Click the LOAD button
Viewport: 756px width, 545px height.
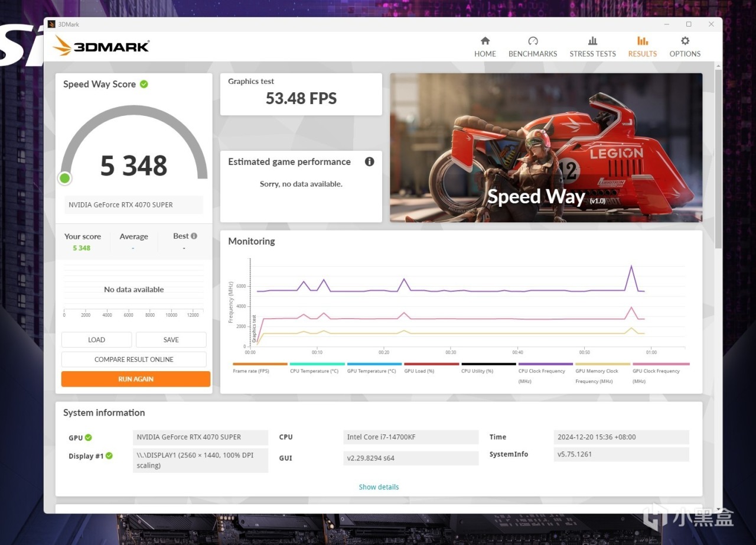tap(96, 340)
